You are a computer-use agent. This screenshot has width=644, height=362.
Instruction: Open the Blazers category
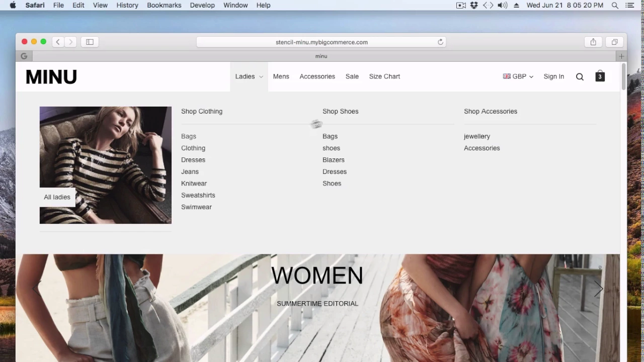(334, 160)
